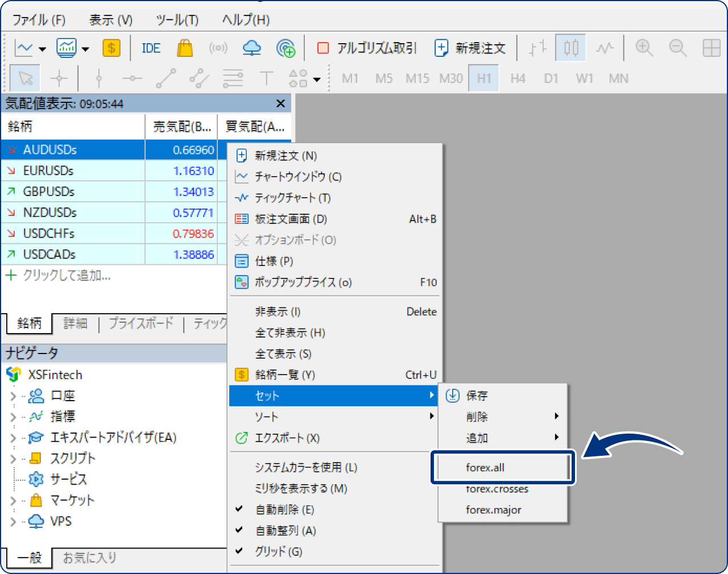Open the chart type dropdown arrow

coord(42,48)
